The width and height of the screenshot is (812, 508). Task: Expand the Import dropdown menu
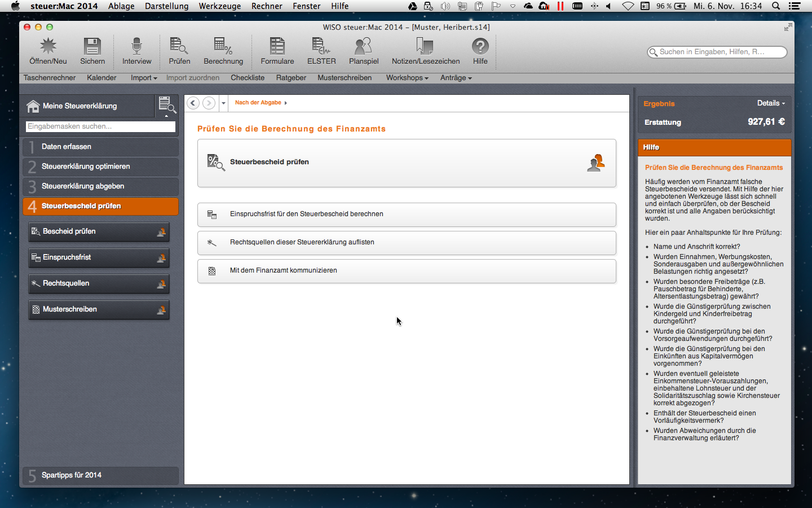click(x=144, y=78)
